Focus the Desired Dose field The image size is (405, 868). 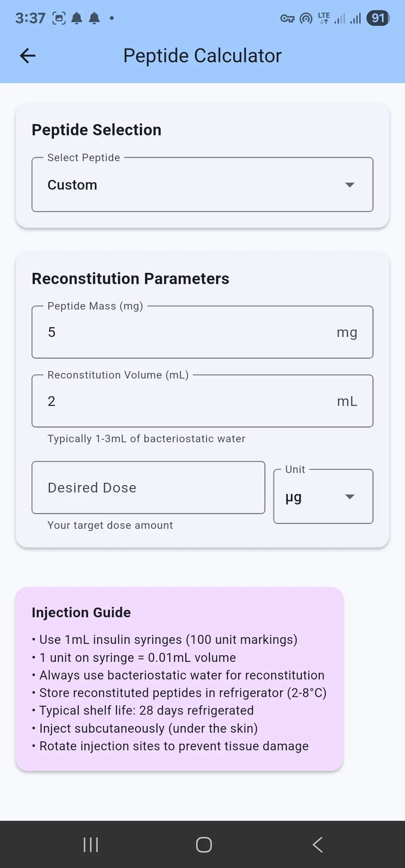point(148,488)
